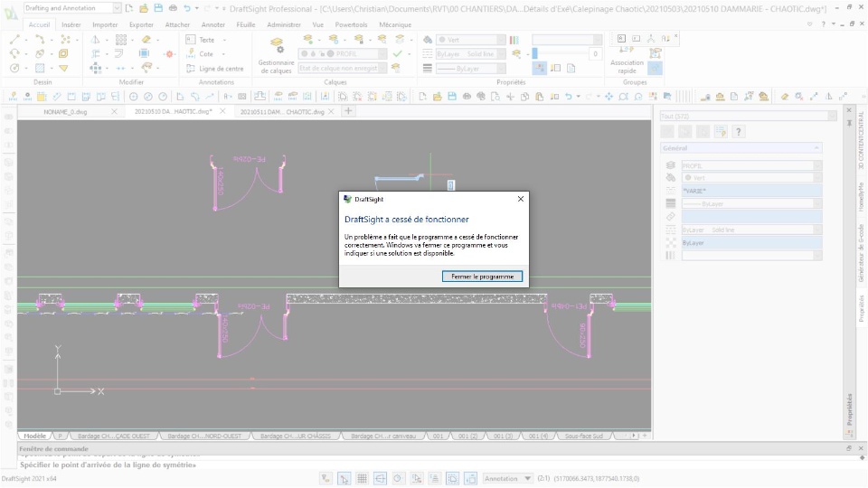Open the Gestionnaire de calques layer manager
The height and width of the screenshot is (488, 868).
(277, 55)
